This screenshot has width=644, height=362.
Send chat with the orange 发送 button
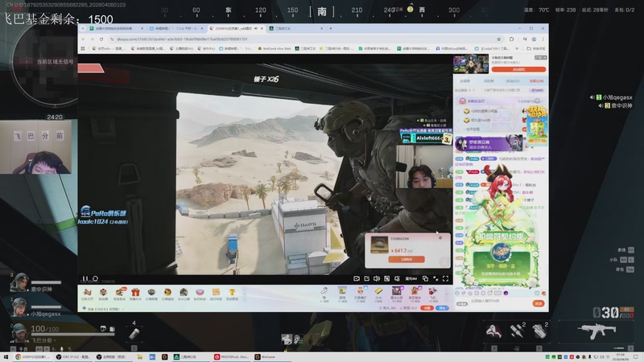[x=539, y=303]
